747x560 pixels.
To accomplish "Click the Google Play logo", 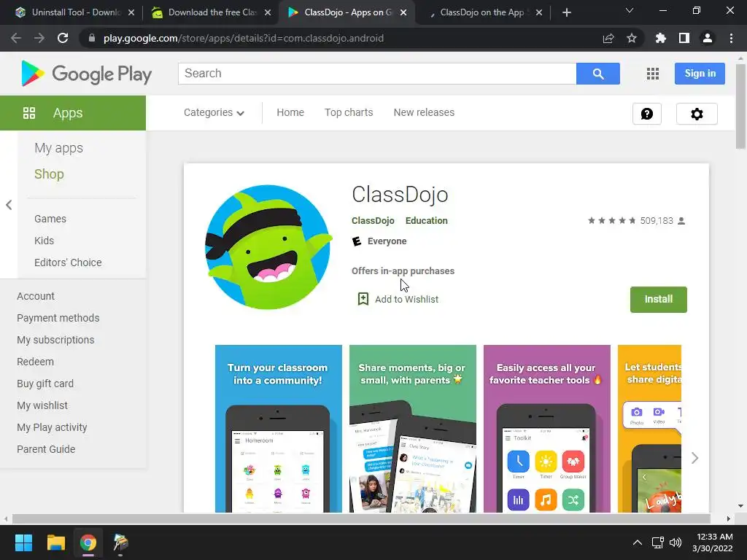I will [x=86, y=74].
